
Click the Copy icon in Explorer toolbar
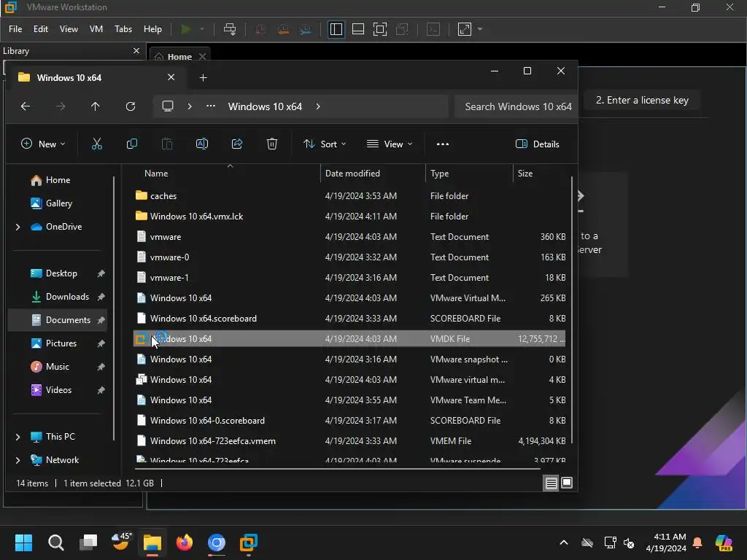pos(132,144)
